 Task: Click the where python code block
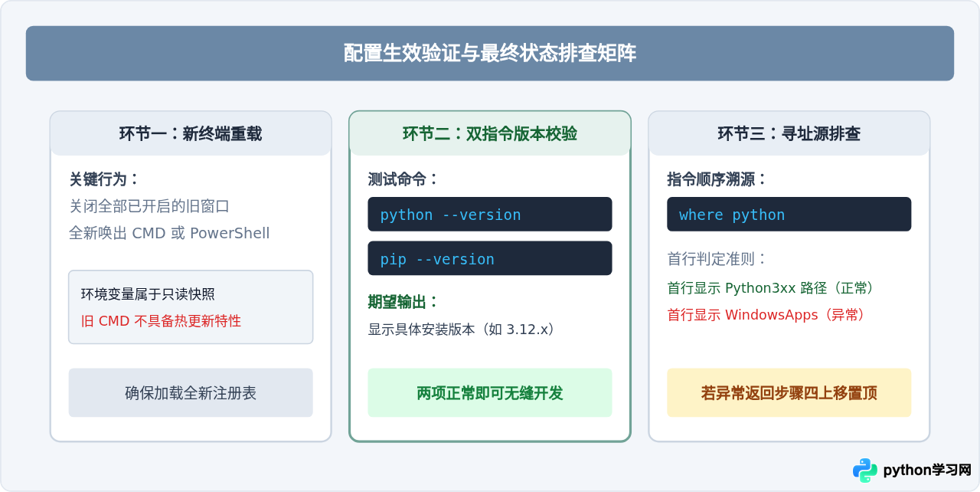coord(789,215)
